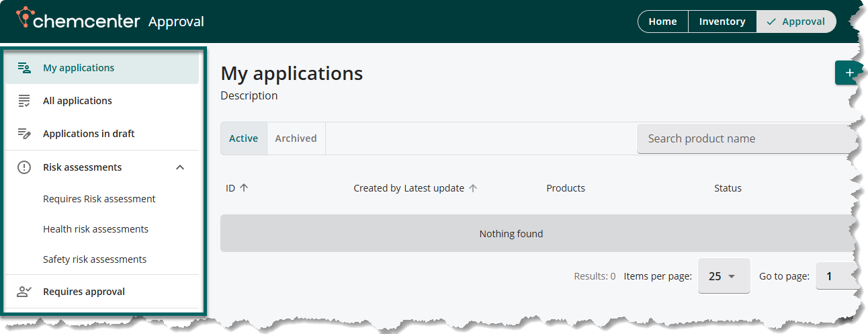Open the Items per page dropdown
The width and height of the screenshot is (868, 334).
724,276
